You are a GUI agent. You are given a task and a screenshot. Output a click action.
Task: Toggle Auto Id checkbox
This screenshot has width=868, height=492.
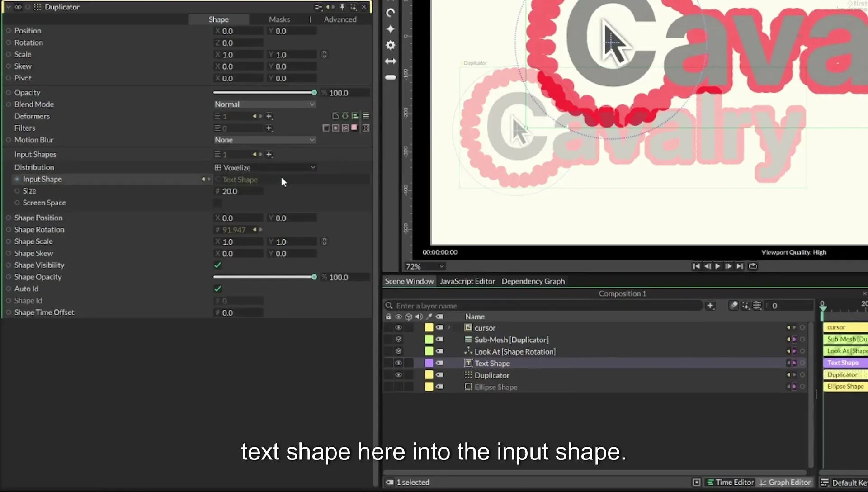point(217,289)
